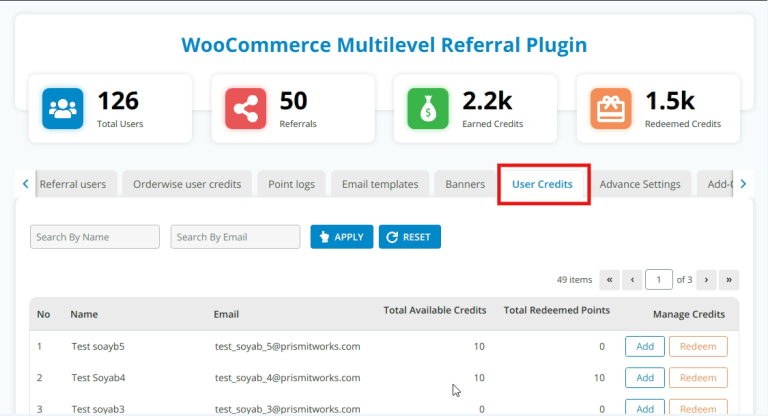This screenshot has height=416, width=768.
Task: Click the 49 items count text
Action: [574, 280]
